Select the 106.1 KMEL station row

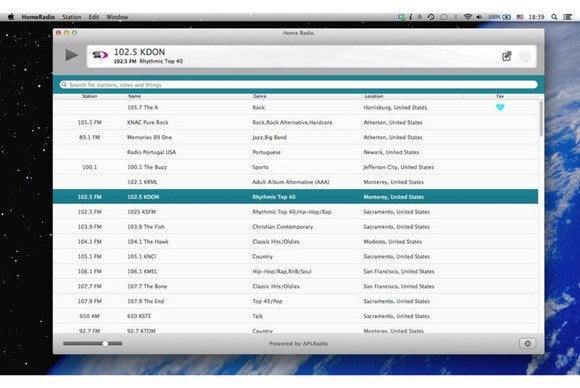[x=296, y=271]
